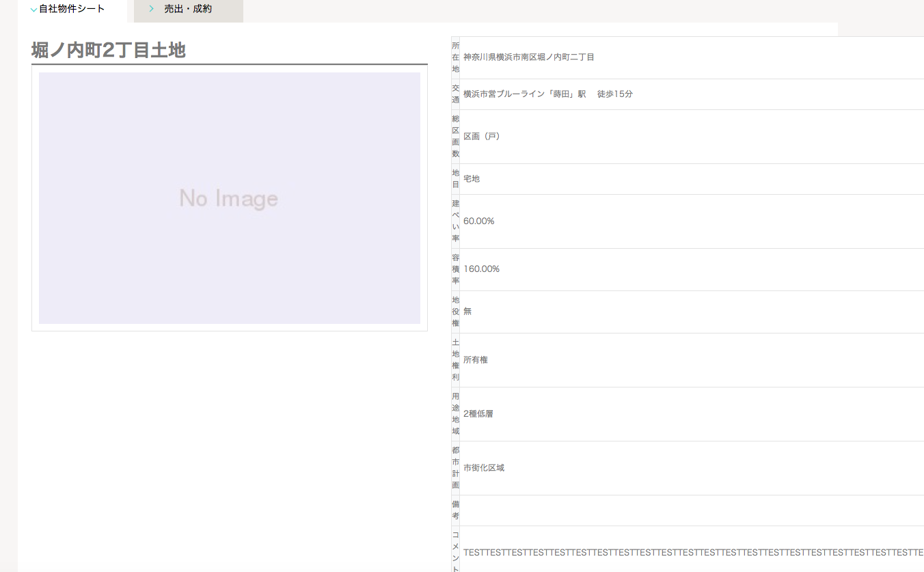
Task: Select the 所有権 land rights value
Action: 476,360
